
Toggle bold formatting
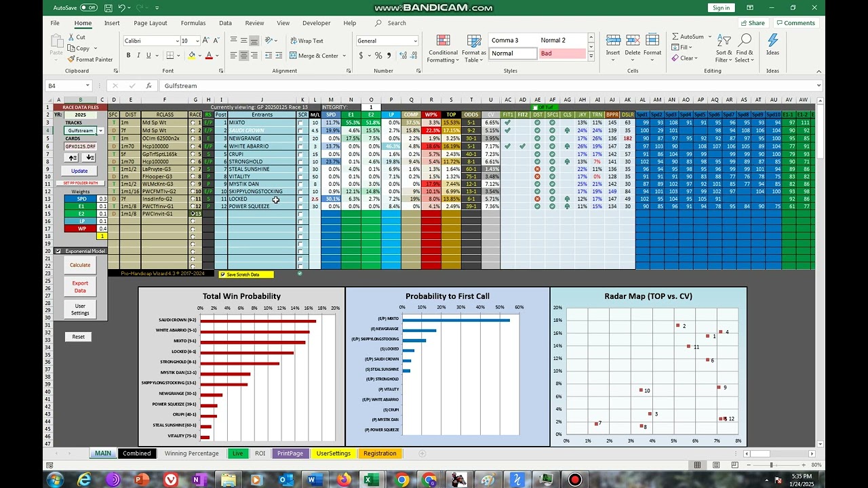point(128,56)
